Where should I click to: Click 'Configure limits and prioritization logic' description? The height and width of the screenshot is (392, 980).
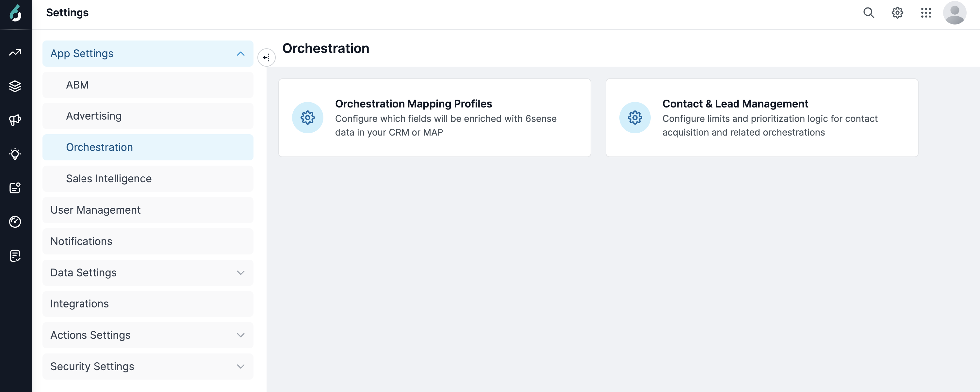coord(770,125)
